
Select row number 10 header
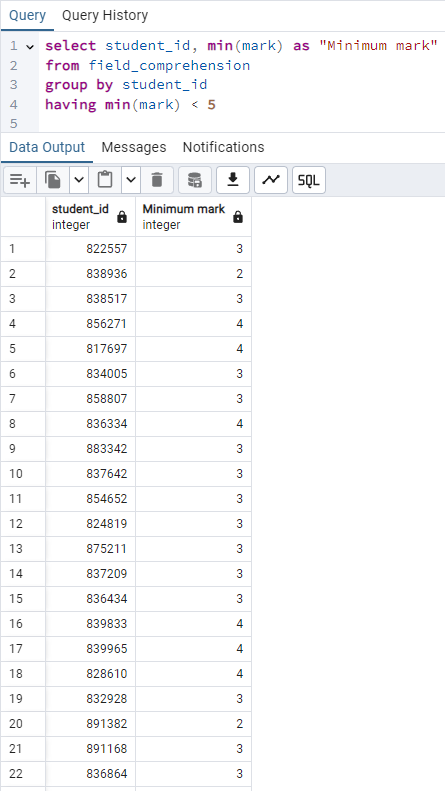click(x=23, y=474)
